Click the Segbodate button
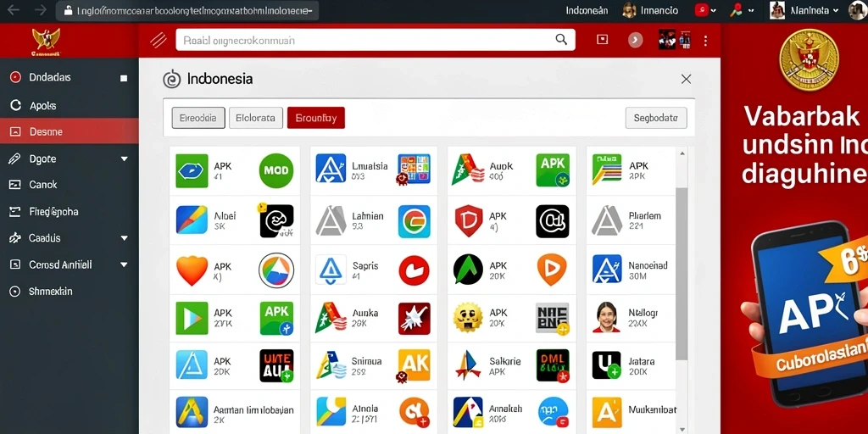Viewport: 868px width, 434px height. pos(656,118)
